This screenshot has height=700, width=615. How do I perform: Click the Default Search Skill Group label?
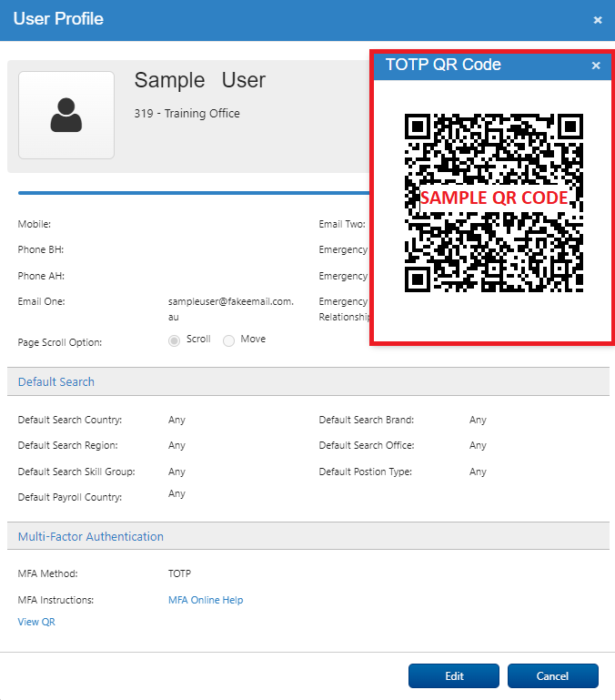[76, 472]
